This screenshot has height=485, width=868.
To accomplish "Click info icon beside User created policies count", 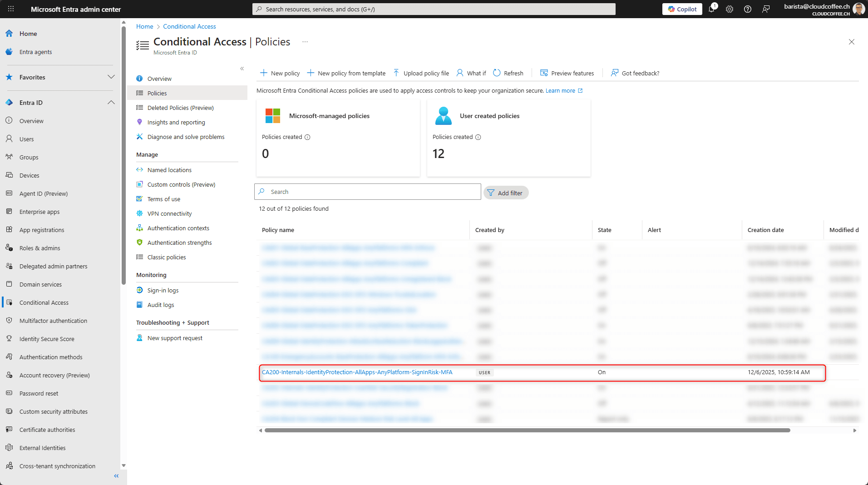I will coord(478,137).
